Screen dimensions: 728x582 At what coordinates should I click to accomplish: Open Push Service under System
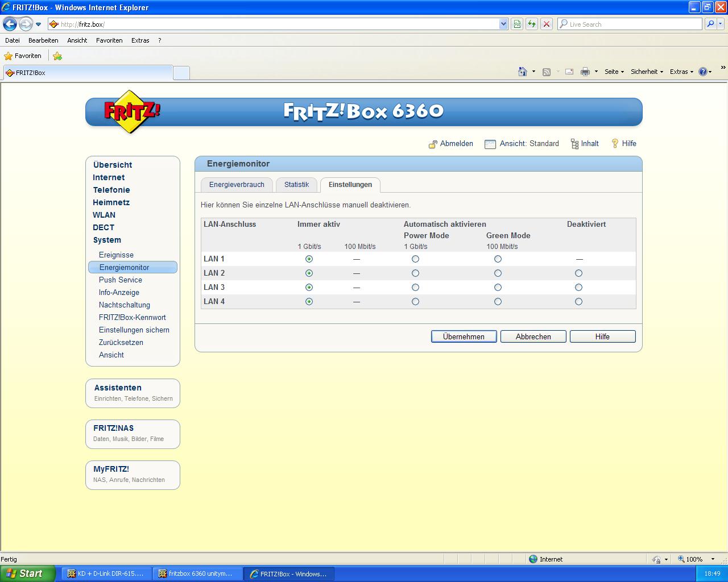tap(121, 280)
